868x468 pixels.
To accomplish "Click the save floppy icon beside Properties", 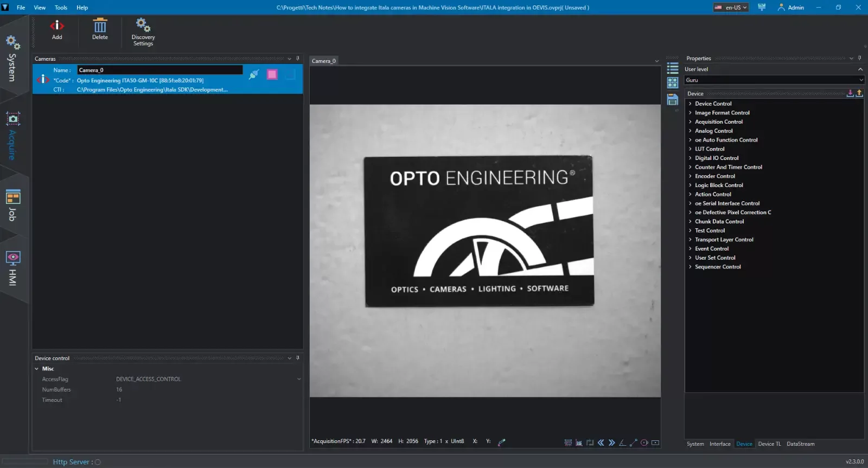I will pyautogui.click(x=673, y=100).
